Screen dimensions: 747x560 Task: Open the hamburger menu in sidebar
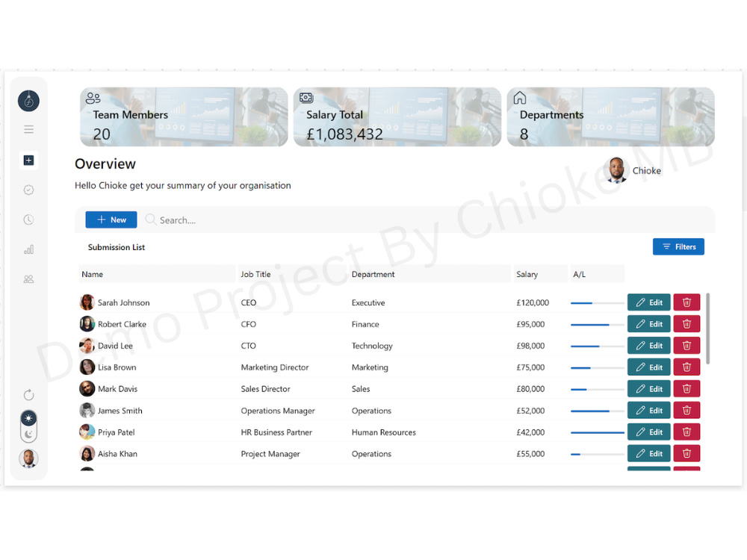[x=28, y=129]
